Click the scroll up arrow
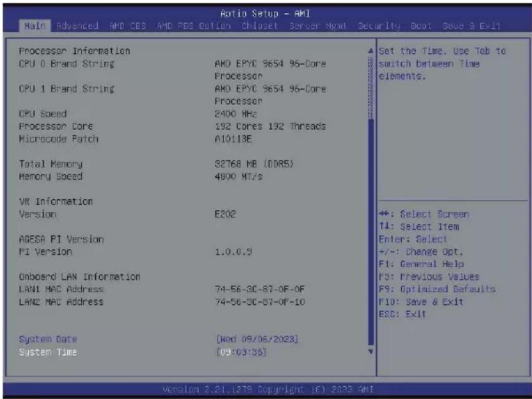This screenshot has width=532, height=399. click(370, 51)
